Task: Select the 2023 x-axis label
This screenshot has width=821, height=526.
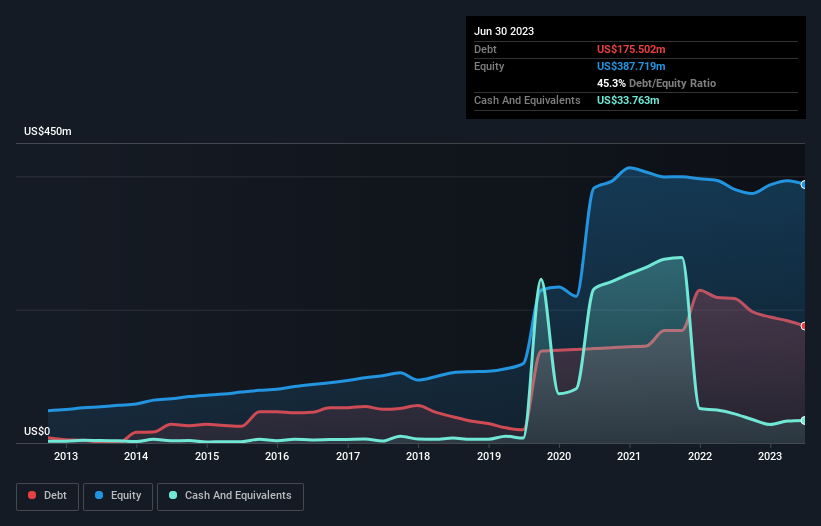Action: coord(770,456)
